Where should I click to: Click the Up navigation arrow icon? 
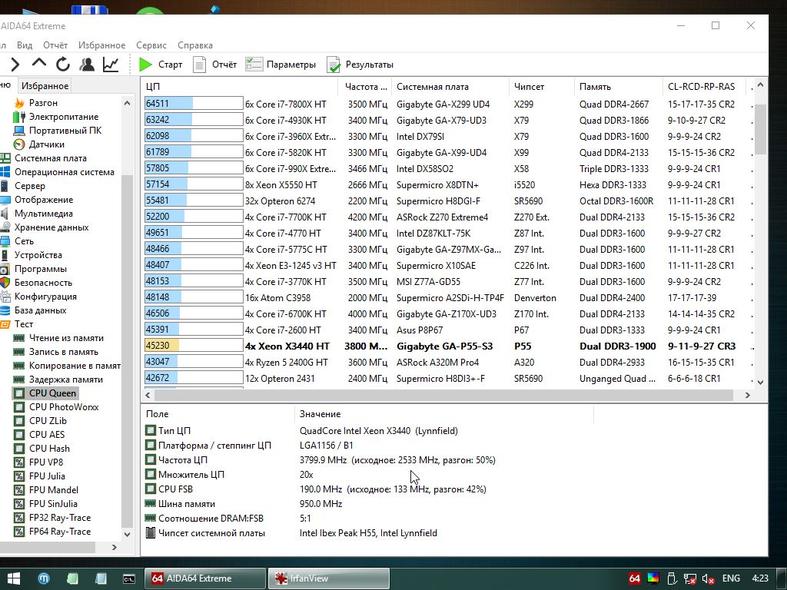(x=39, y=63)
